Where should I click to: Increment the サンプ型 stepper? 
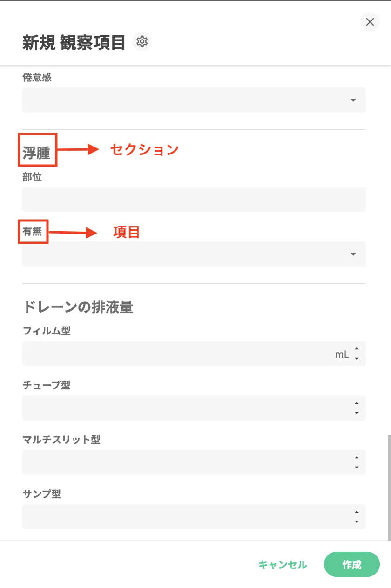click(357, 512)
